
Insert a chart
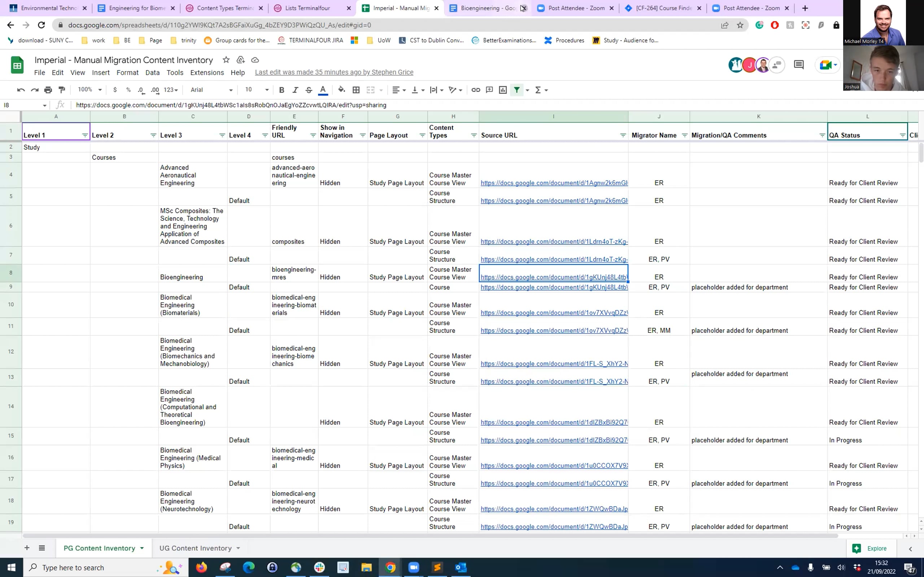click(x=502, y=90)
